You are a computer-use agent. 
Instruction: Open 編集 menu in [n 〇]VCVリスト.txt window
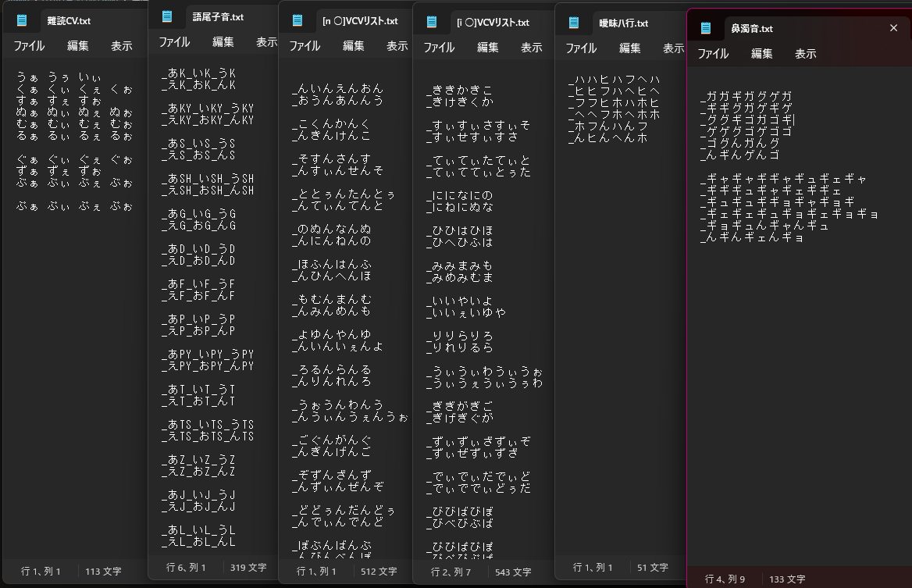(x=354, y=46)
